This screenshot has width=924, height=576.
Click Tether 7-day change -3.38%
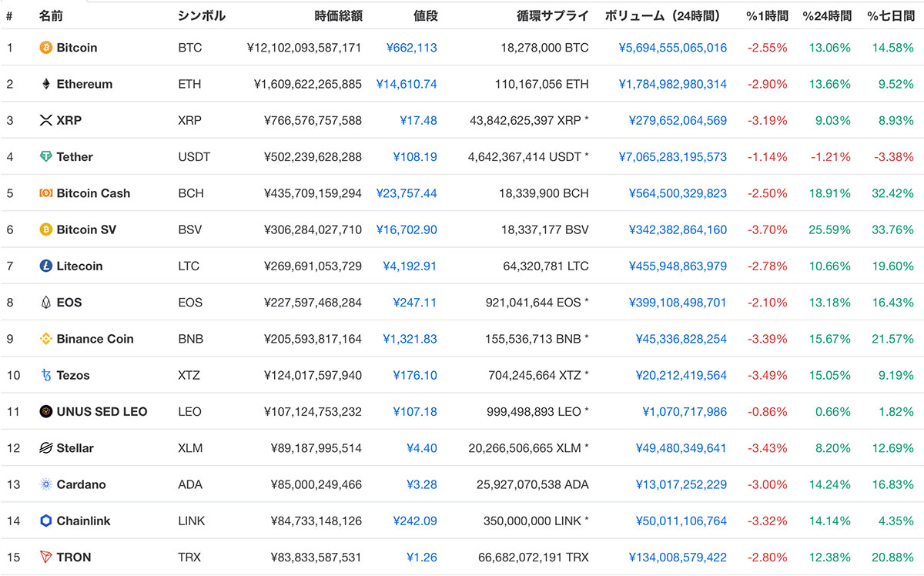point(894,156)
